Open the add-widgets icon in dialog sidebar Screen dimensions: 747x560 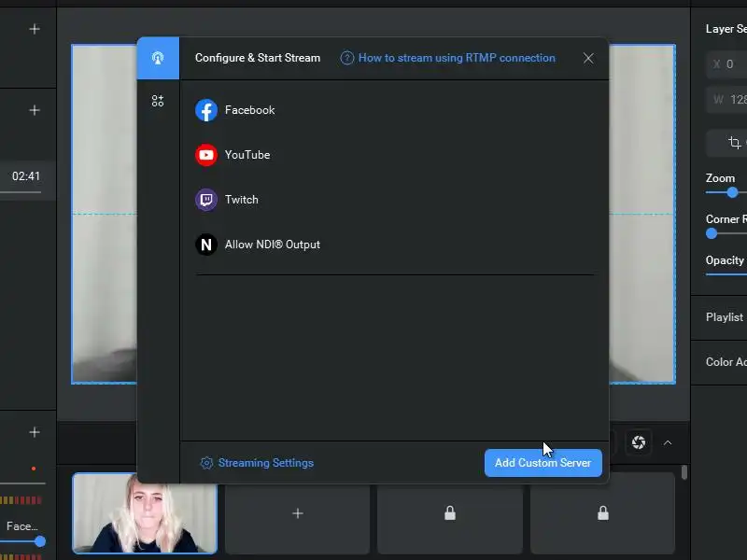pyautogui.click(x=158, y=101)
